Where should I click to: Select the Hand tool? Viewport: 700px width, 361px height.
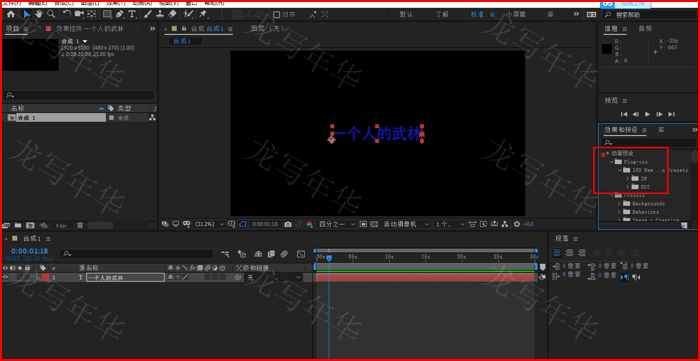[39, 14]
